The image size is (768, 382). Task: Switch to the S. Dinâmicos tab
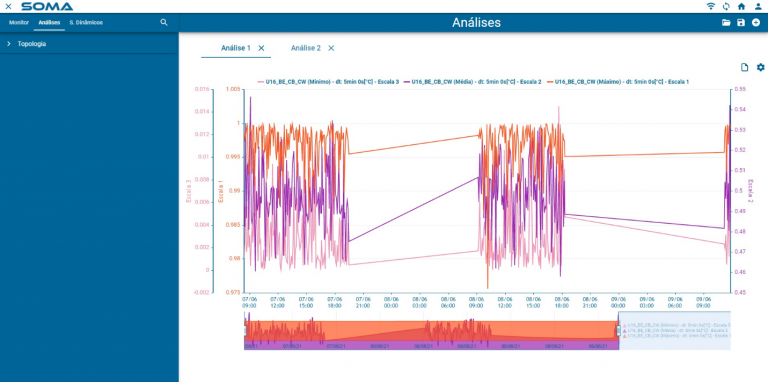click(x=86, y=23)
